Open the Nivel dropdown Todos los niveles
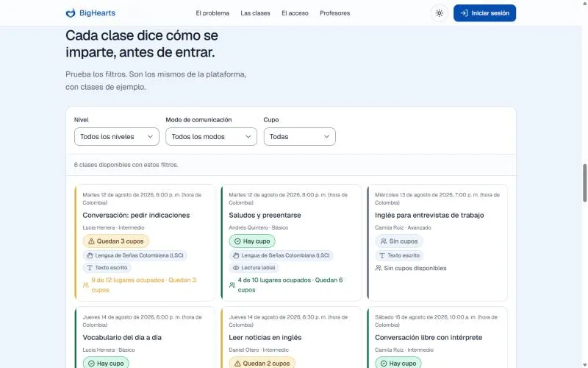This screenshot has height=368, width=588. click(117, 137)
